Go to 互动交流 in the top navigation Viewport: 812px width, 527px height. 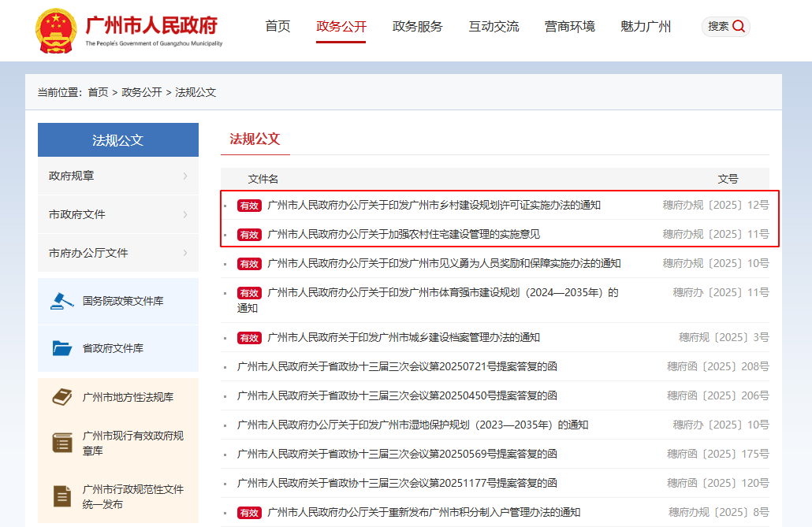click(494, 27)
